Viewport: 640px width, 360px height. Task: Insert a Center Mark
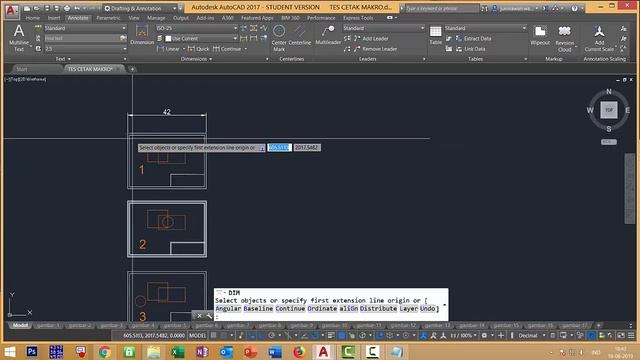click(x=279, y=38)
